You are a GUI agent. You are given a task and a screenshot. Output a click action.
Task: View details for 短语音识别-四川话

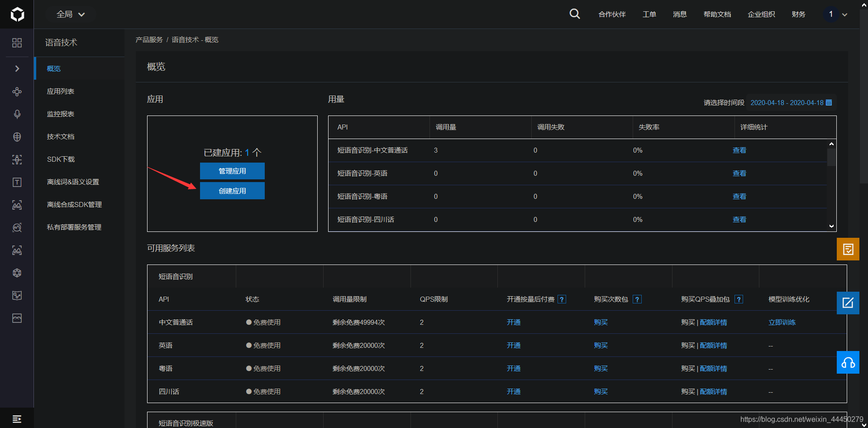point(739,220)
